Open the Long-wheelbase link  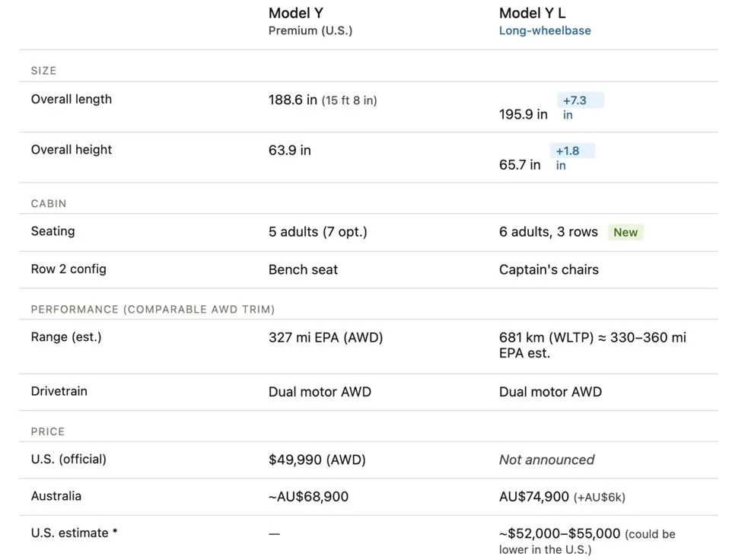tap(545, 30)
